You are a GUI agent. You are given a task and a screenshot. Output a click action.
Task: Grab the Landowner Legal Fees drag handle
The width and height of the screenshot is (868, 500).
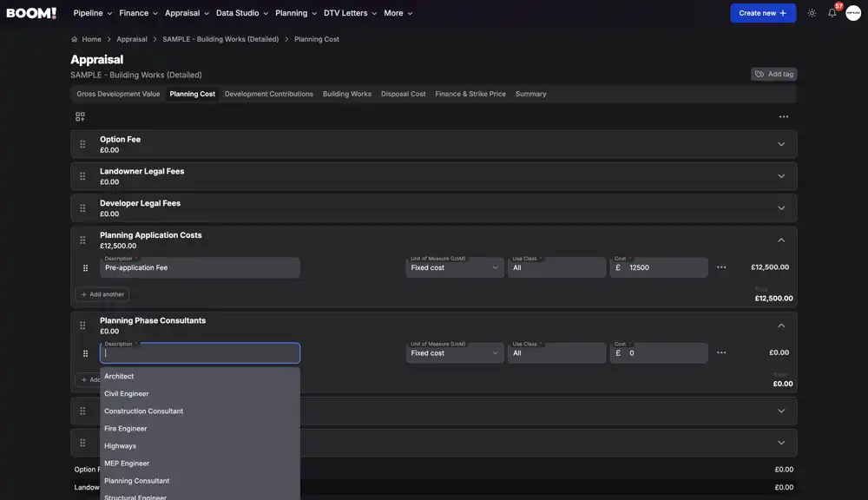[82, 176]
